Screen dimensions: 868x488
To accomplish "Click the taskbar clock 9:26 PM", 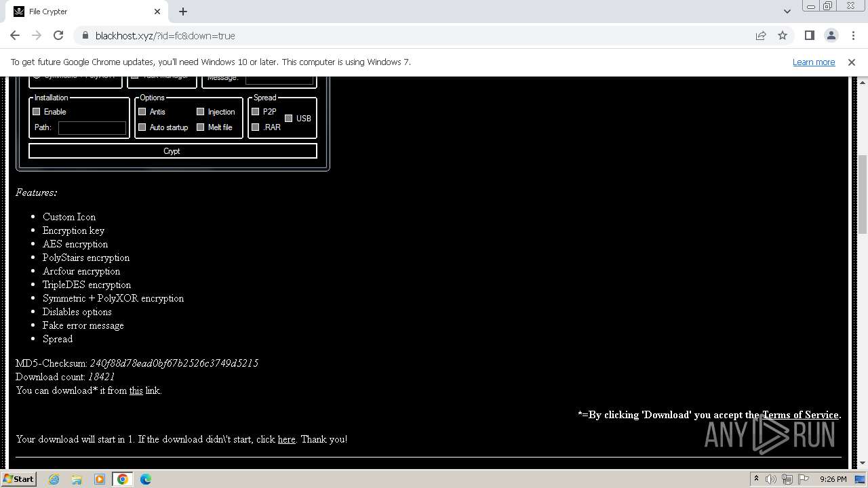I will tap(833, 479).
